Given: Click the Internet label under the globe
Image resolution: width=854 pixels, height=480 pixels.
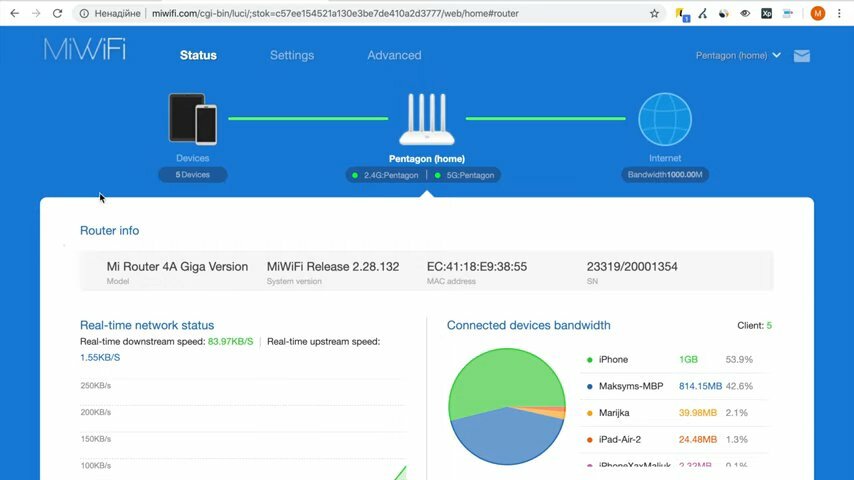Looking at the screenshot, I should point(665,158).
